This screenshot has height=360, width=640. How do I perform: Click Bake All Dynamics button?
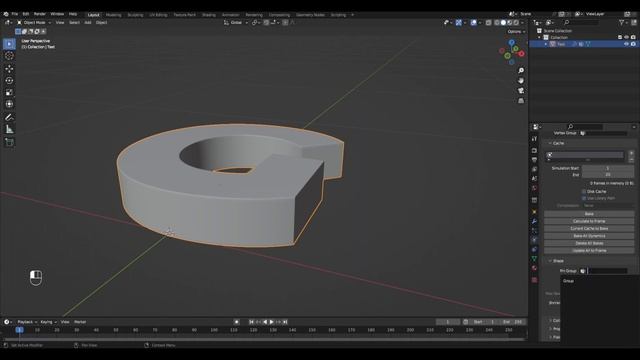(589, 236)
